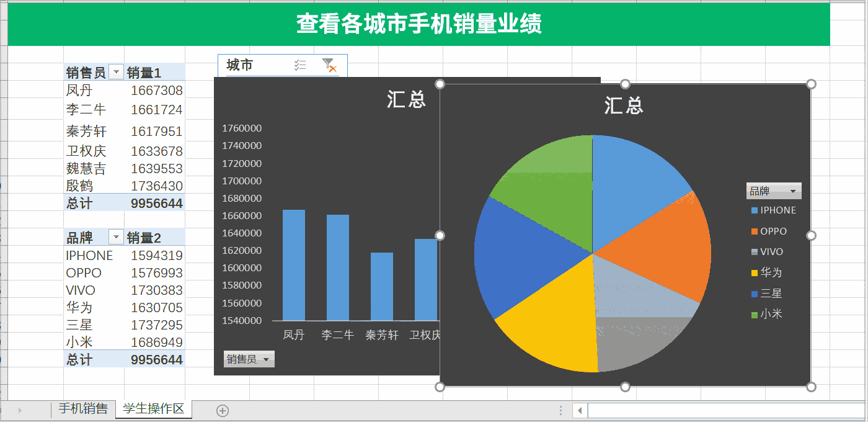868x422 pixels.
Task: Select 学生操作区 sheet tab
Action: pyautogui.click(x=154, y=409)
